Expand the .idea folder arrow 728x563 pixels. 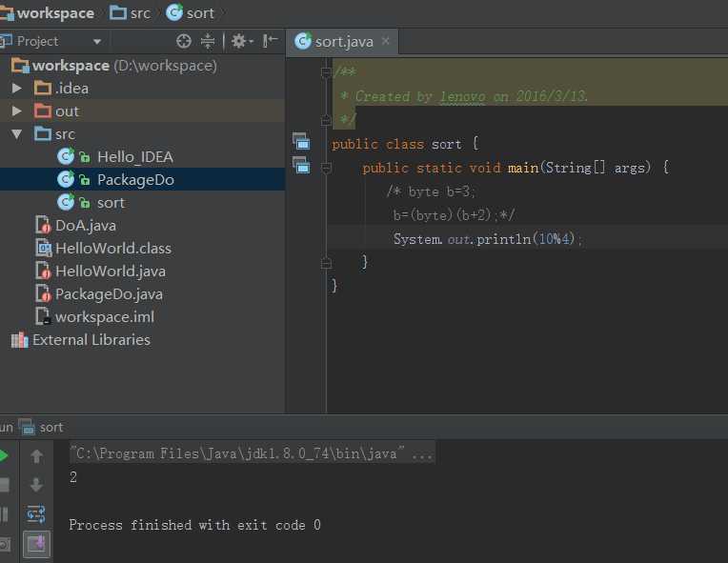17,88
